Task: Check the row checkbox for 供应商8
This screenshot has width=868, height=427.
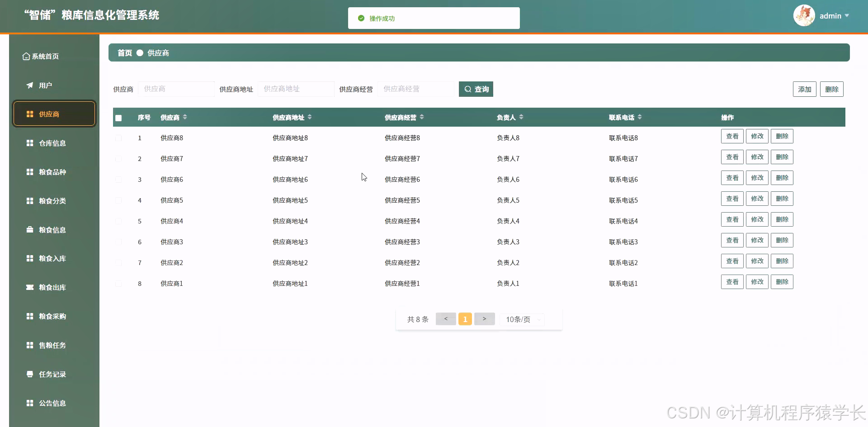Action: tap(119, 138)
